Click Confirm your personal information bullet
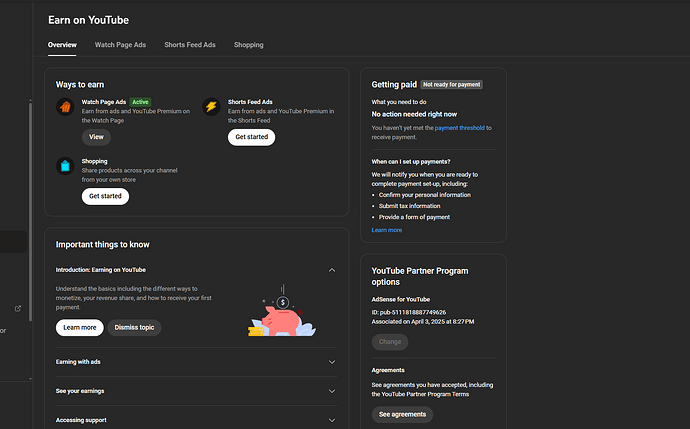Screen dimensions: 690x429 coord(425,195)
